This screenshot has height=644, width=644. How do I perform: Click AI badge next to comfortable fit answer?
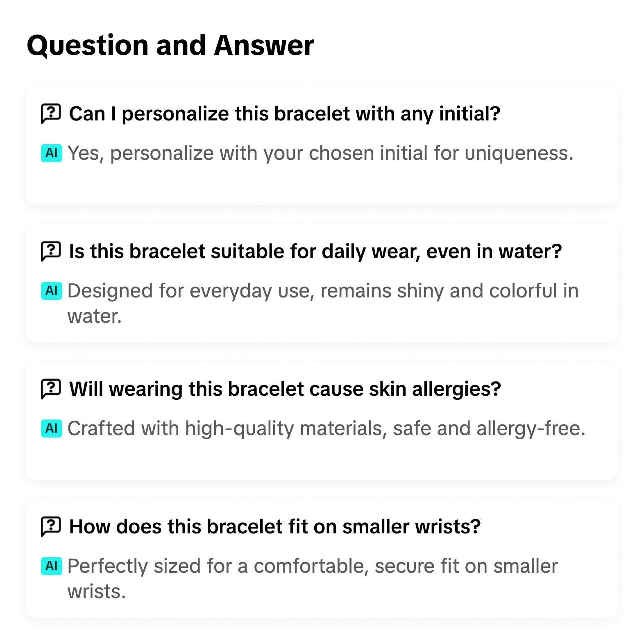52,566
